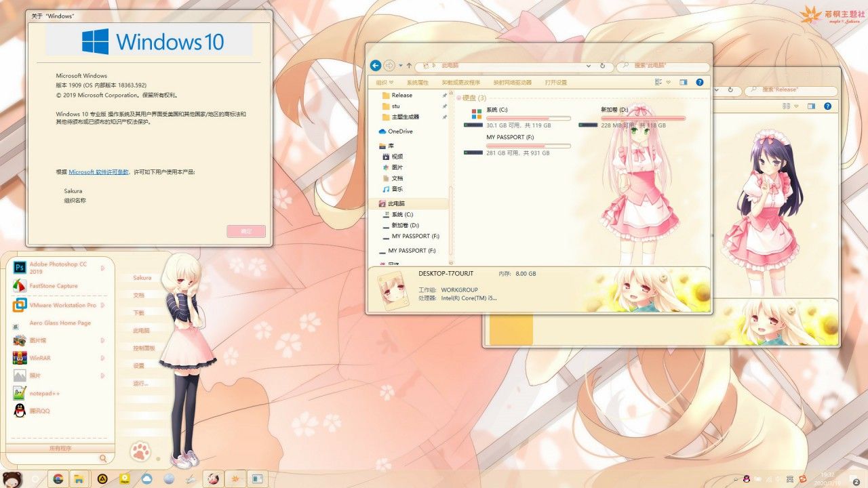Click the Cortana circle on taskbar

point(35,479)
